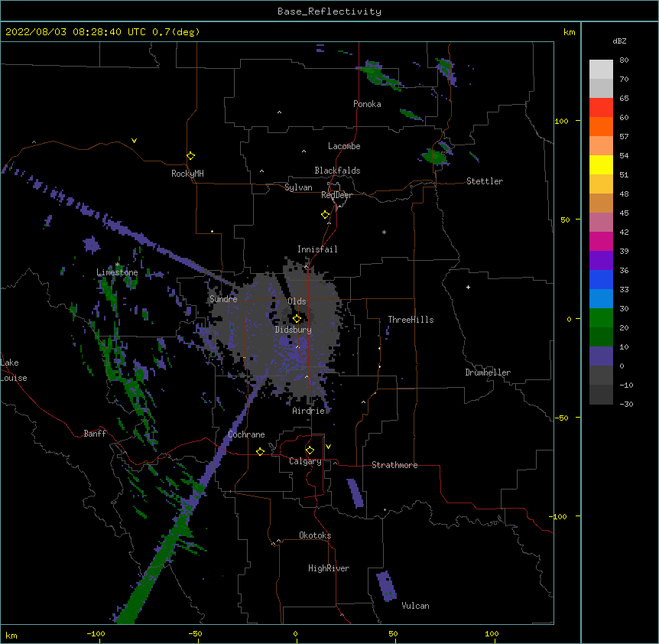Select the yellow V marker near Calgary

pos(328,447)
